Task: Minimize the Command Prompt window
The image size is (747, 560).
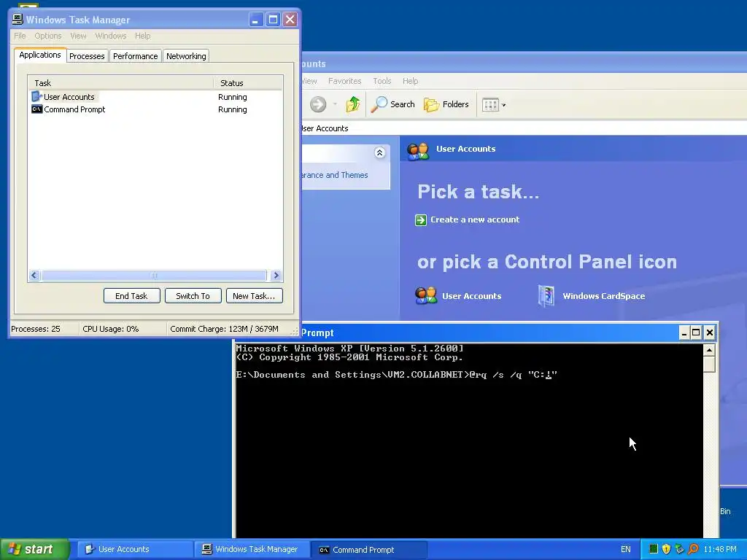Action: (x=684, y=332)
